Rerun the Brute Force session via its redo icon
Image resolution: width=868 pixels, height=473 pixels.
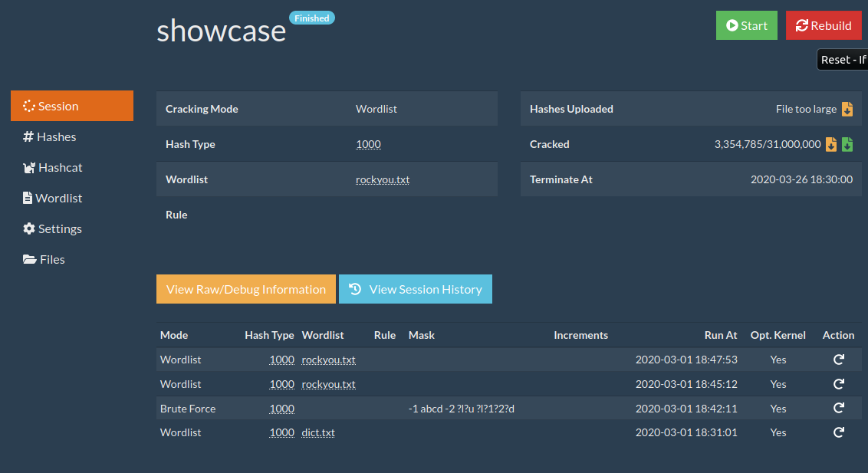(838, 408)
